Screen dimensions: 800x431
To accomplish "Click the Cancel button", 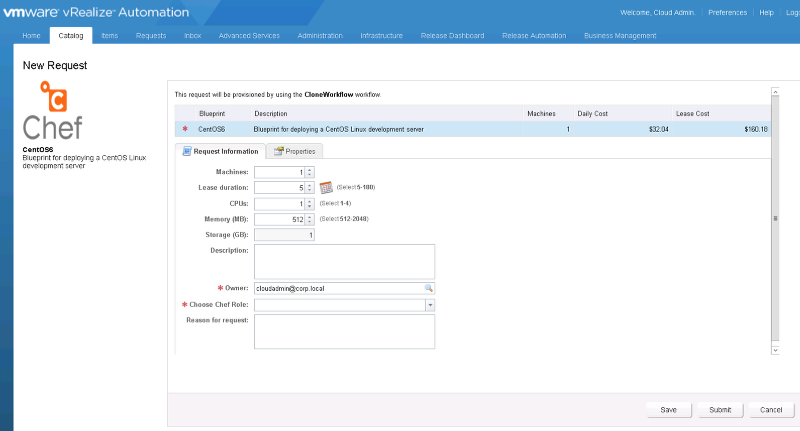I will [770, 409].
